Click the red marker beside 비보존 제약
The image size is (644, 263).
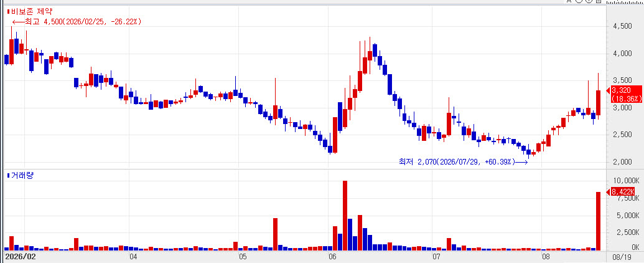point(8,12)
